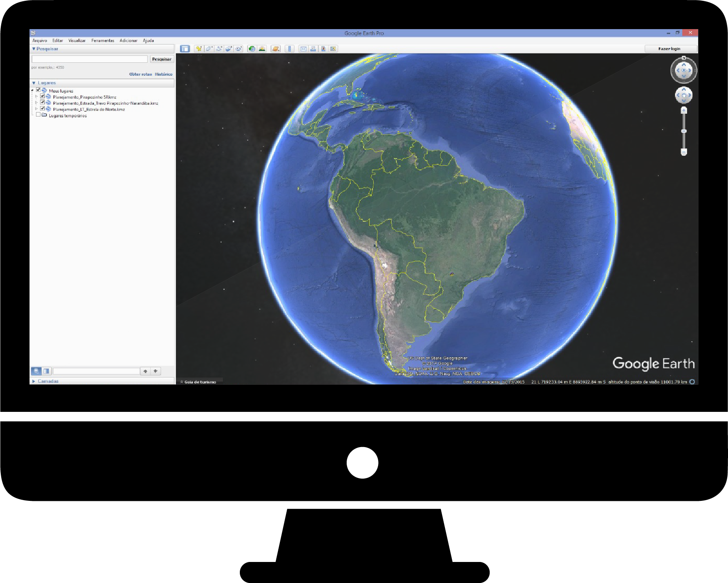This screenshot has height=583, width=728.
Task: Move item up with the arrow button
Action: [145, 371]
